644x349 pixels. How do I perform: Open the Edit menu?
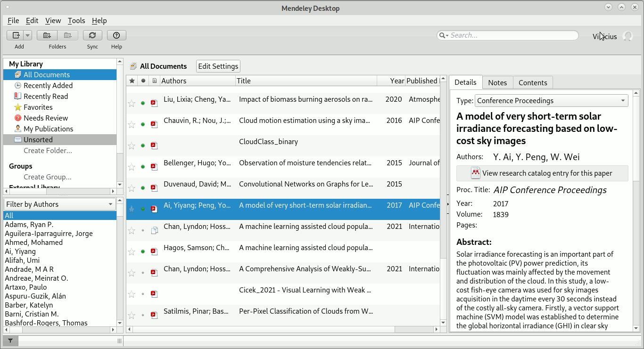32,21
